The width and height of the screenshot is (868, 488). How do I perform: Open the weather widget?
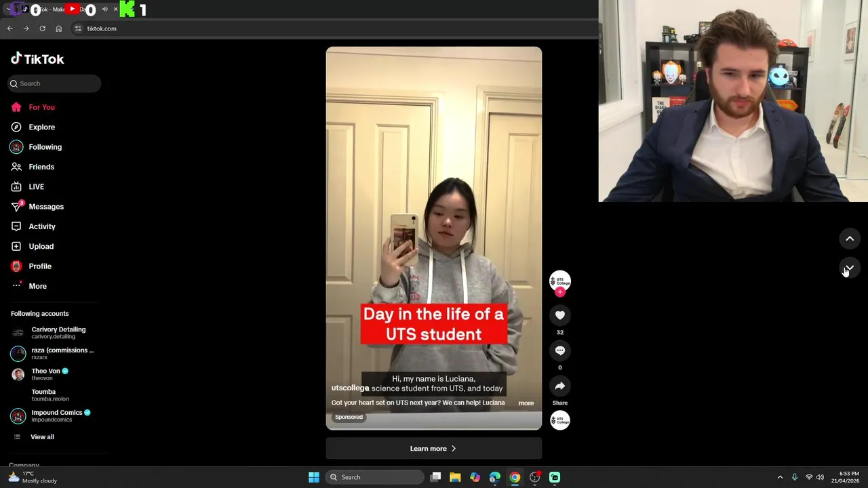pyautogui.click(x=32, y=477)
